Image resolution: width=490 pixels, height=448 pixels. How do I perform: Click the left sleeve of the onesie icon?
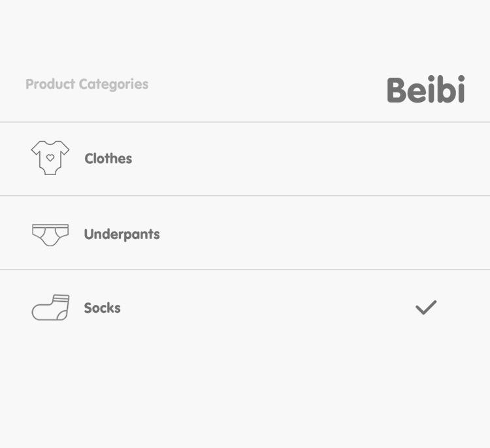click(x=35, y=151)
